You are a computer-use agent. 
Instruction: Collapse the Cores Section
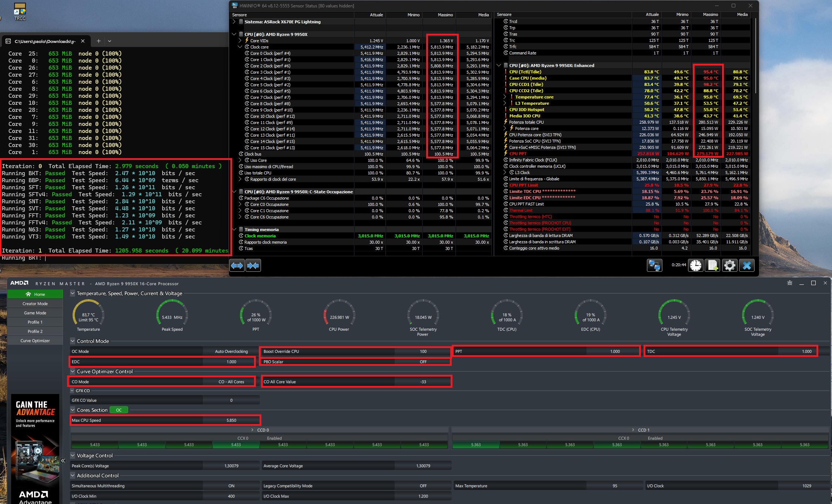click(73, 410)
